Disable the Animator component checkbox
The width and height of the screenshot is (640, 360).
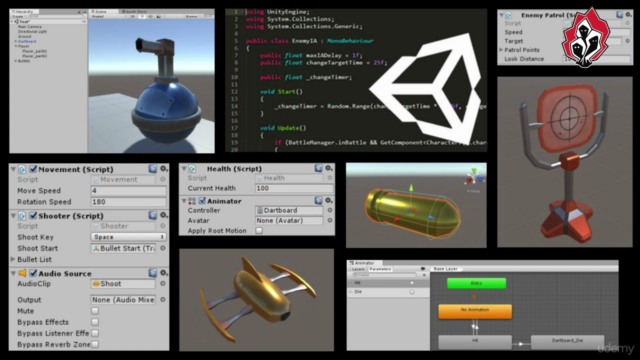(202, 201)
